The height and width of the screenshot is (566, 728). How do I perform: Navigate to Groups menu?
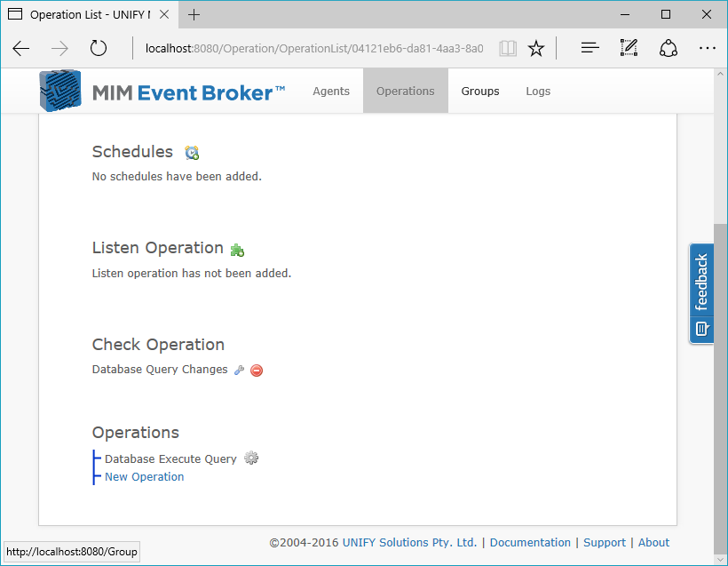point(480,92)
